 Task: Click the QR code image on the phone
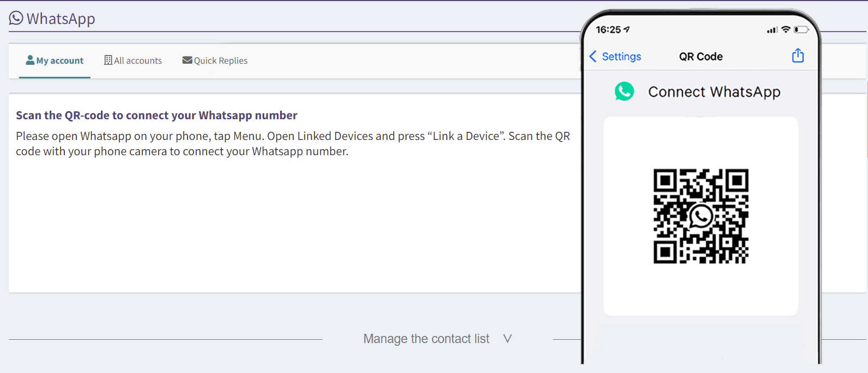pos(701,216)
